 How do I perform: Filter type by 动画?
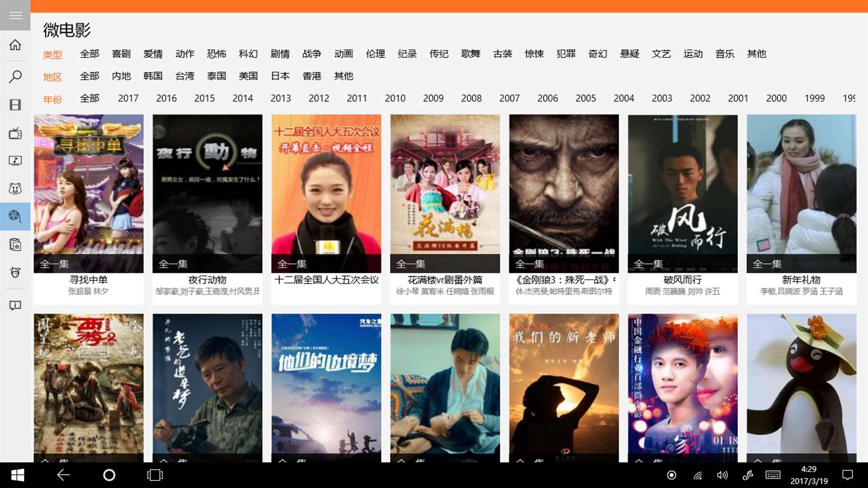[344, 54]
